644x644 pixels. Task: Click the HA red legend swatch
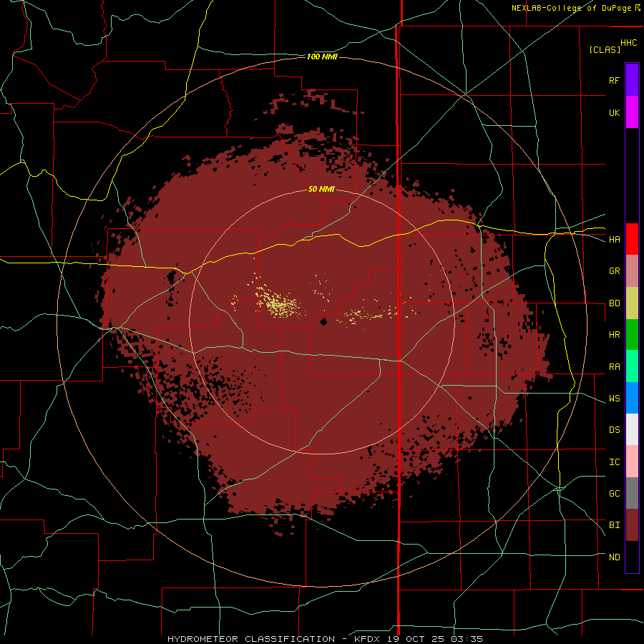[x=632, y=239]
